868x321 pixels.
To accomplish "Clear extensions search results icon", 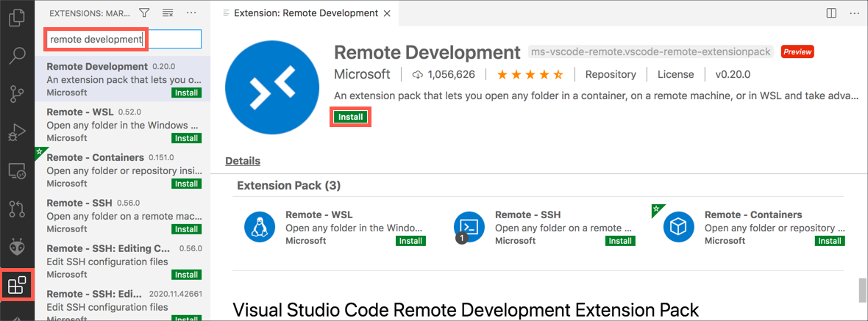I will pos(168,12).
